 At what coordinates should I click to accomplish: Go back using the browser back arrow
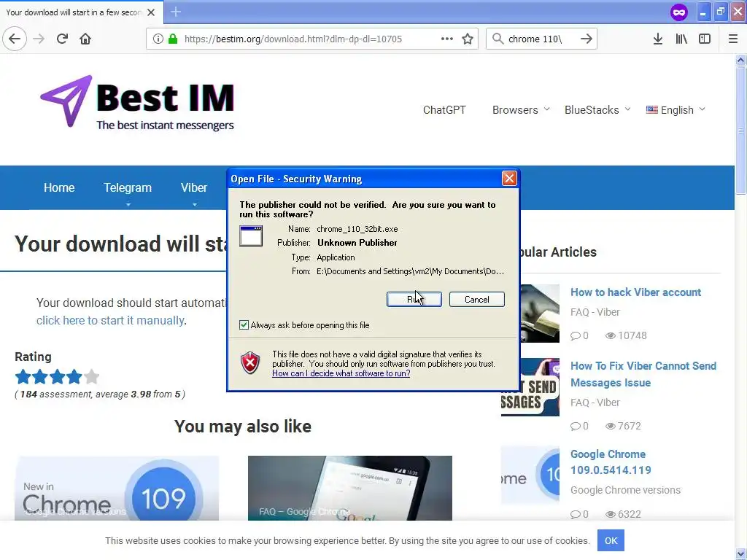[x=15, y=39]
